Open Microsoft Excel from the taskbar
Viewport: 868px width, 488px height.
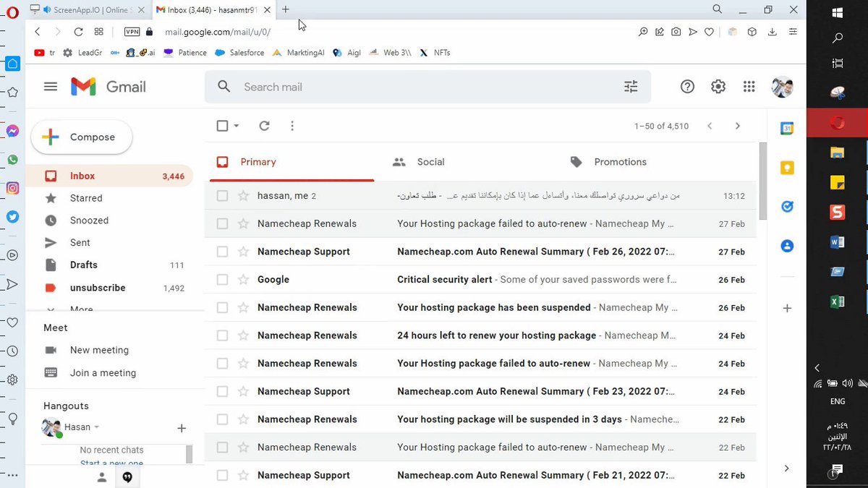pos(838,301)
